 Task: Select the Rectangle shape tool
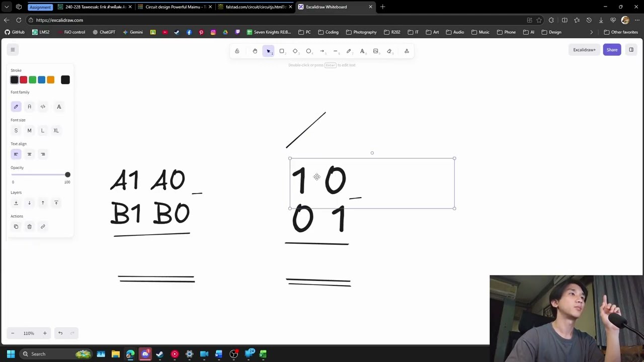pos(282,51)
